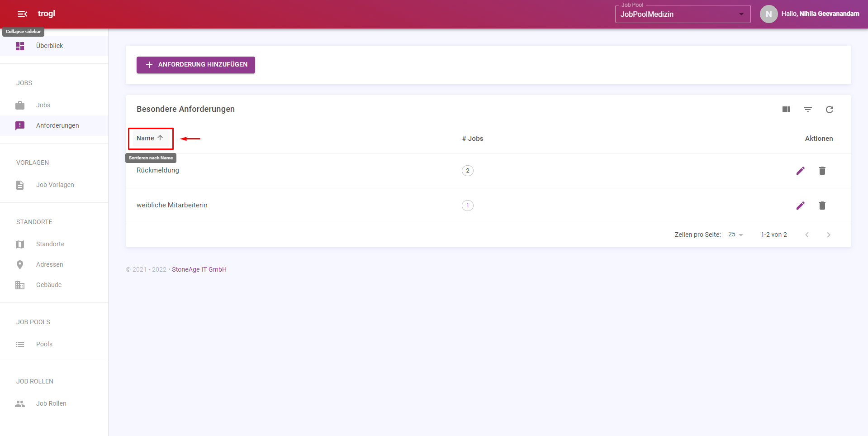Click the Anforderung hinzufügen button
868x436 pixels.
pyautogui.click(x=196, y=65)
